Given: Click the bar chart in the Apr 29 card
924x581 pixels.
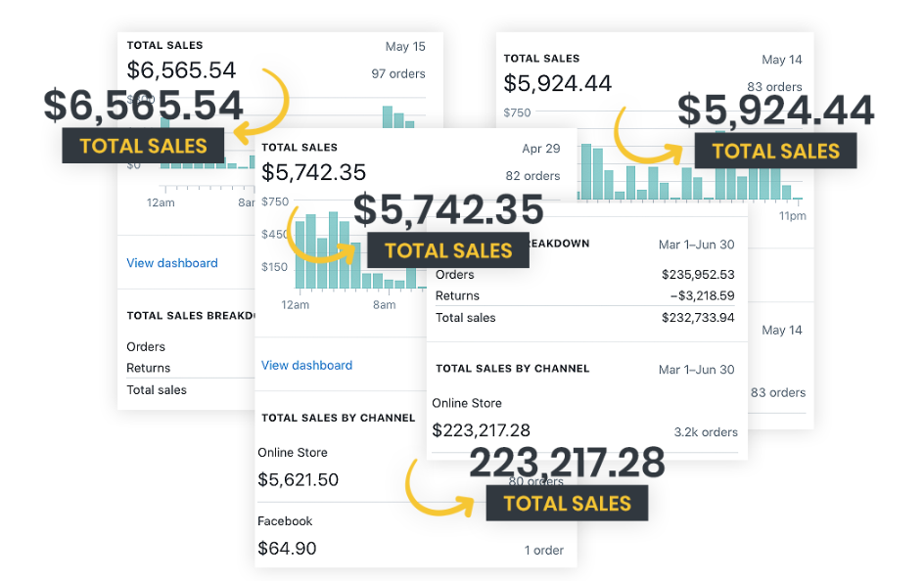Looking at the screenshot, I should click(x=359, y=250).
